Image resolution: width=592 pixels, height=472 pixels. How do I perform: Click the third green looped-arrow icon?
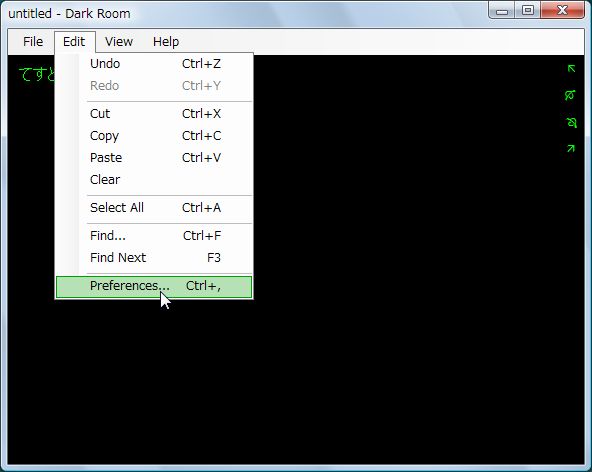572,122
